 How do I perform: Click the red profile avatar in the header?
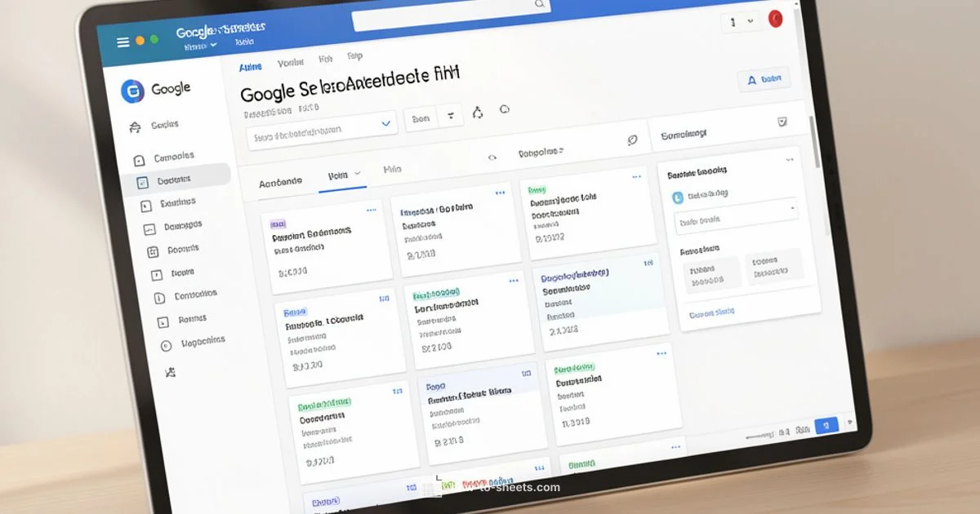[x=776, y=19]
